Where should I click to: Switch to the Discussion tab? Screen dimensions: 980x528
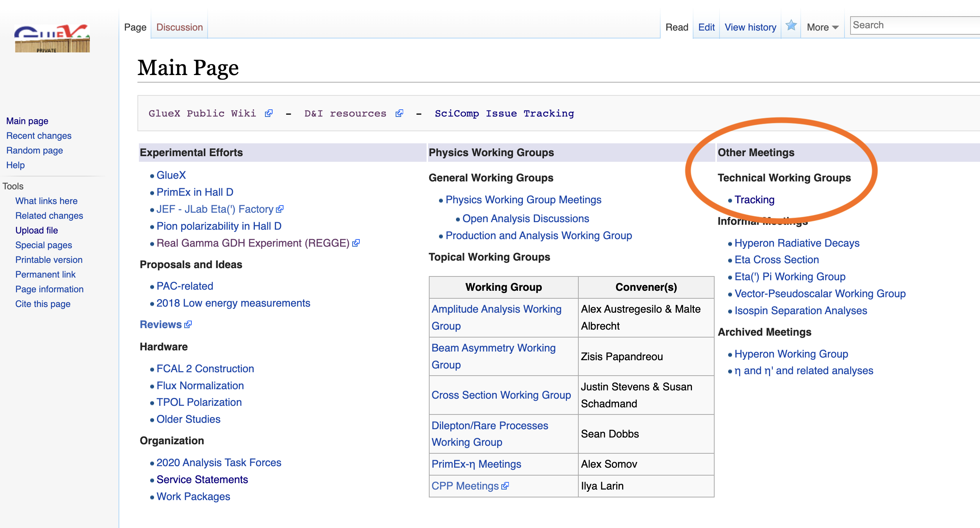point(179,28)
